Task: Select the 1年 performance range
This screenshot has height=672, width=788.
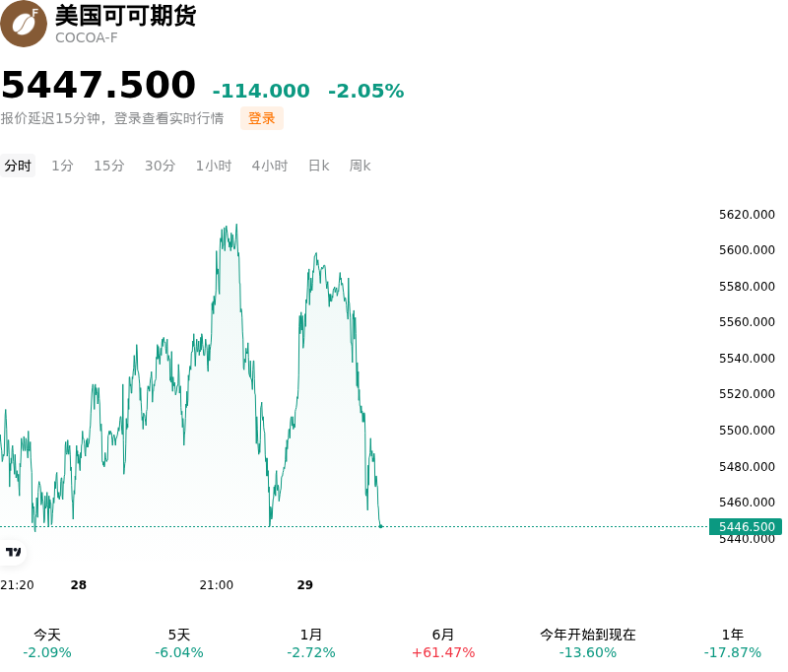Action: (x=733, y=643)
